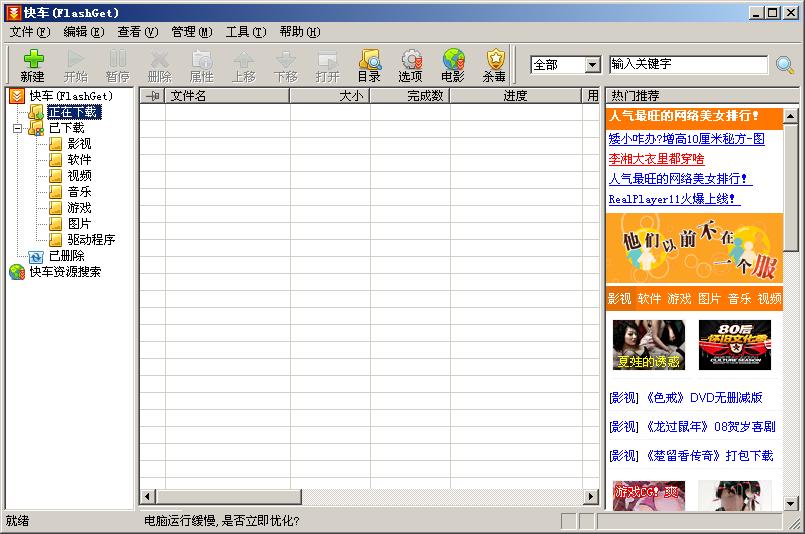Open link 李湘大衣里都穿啥
This screenshot has width=805, height=534.
tap(656, 159)
